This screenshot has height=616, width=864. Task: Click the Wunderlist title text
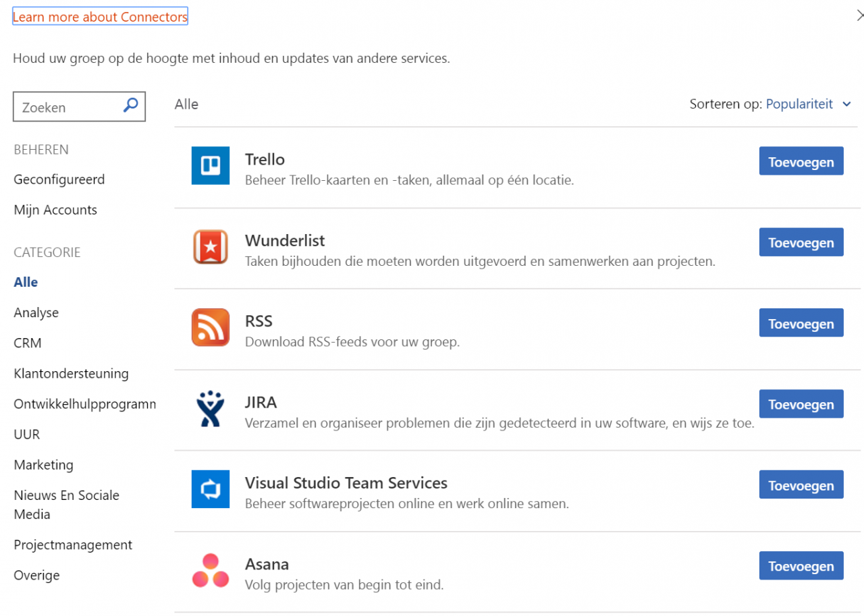pos(285,240)
